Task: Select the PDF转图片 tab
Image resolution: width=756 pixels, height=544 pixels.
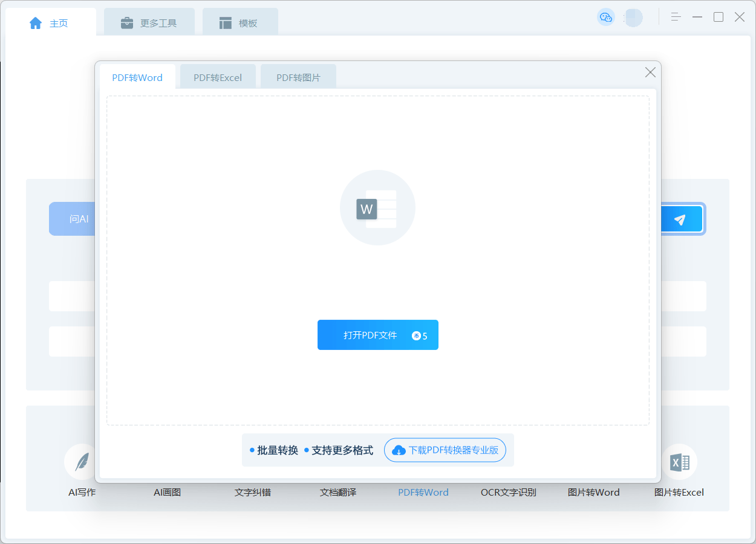Action: [298, 77]
